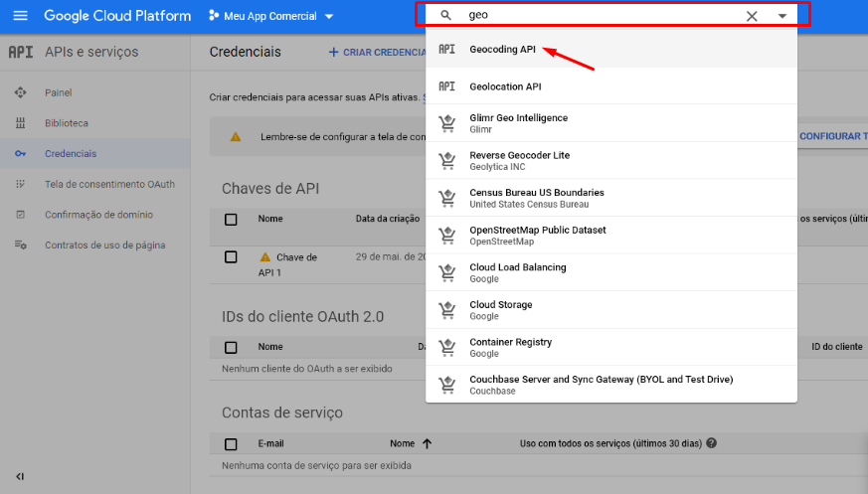Click cart icon for Census Bureau US Boundaries
Image resolution: width=868 pixels, height=494 pixels.
(446, 198)
